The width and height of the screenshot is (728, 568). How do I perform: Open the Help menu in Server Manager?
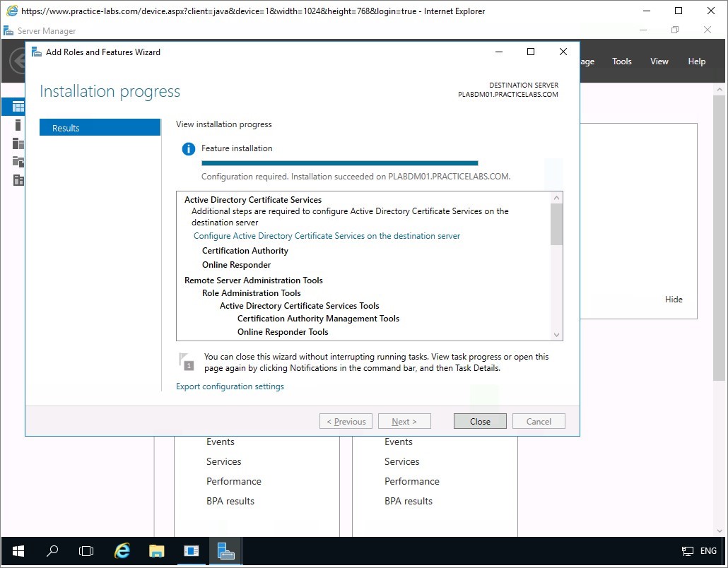pos(696,61)
